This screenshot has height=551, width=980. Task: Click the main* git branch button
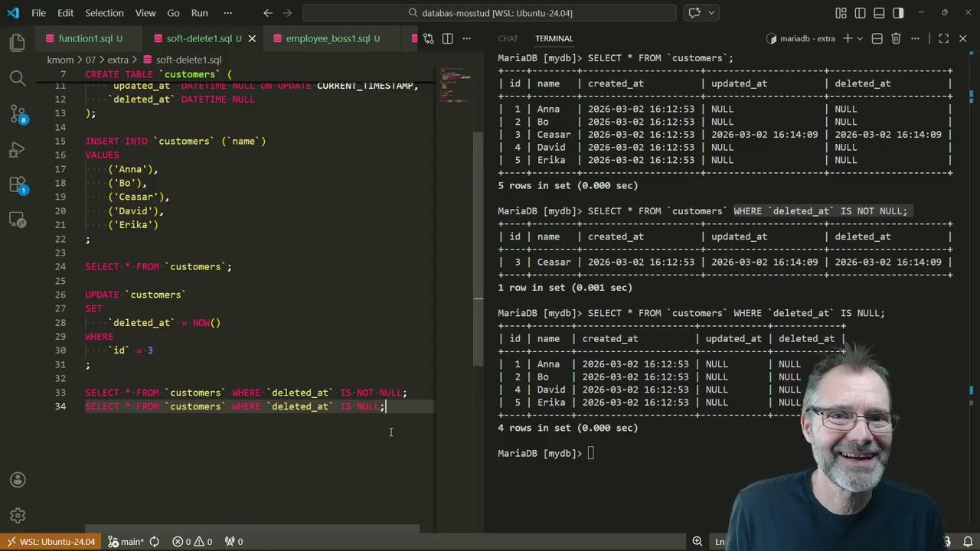pyautogui.click(x=125, y=542)
